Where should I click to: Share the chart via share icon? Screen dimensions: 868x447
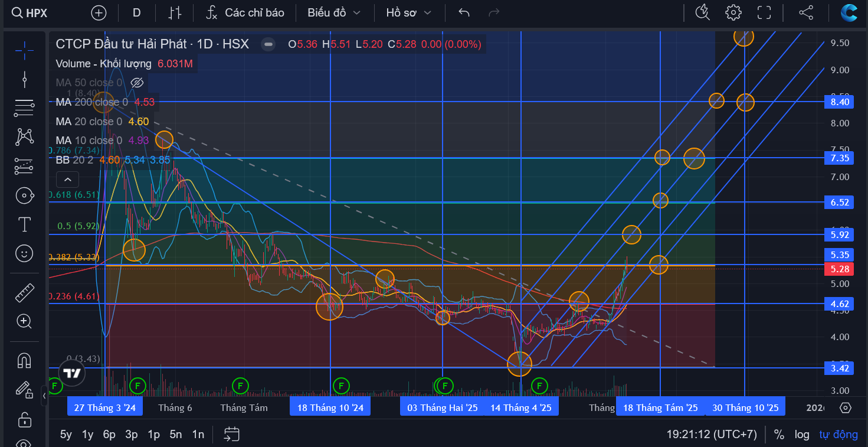(806, 12)
